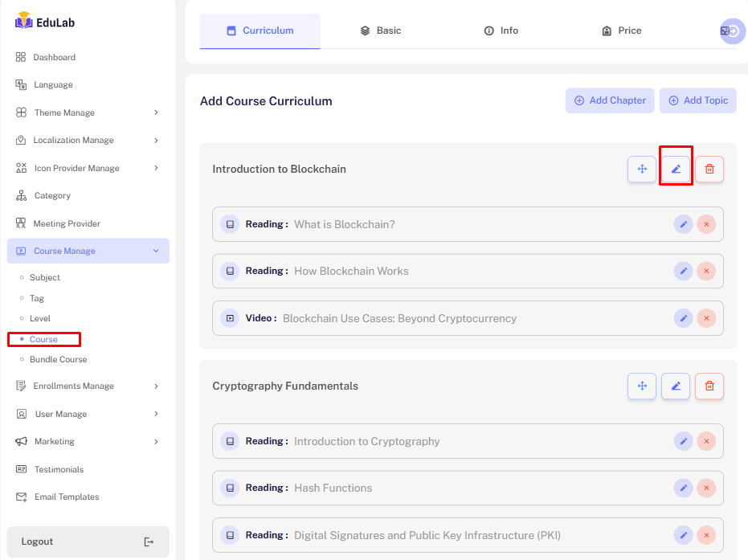The width and height of the screenshot is (748, 560).
Task: Click the Add Topic button
Action: (697, 100)
